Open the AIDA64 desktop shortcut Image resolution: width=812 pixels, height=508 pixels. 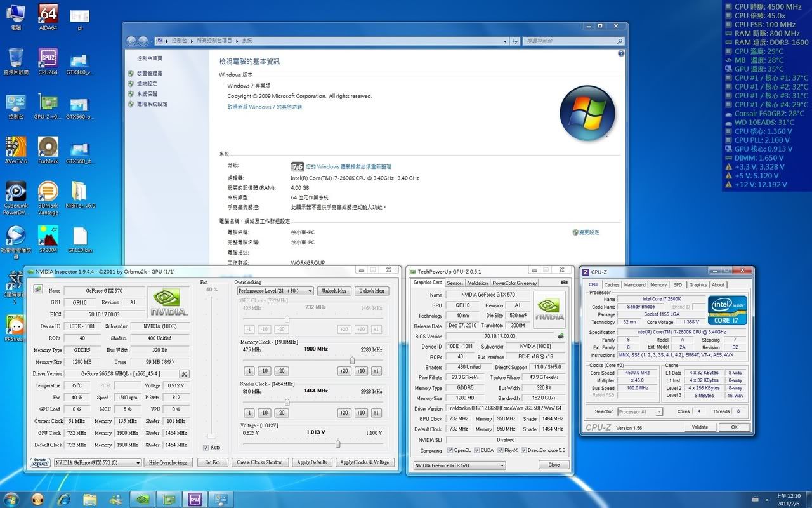click(48, 14)
